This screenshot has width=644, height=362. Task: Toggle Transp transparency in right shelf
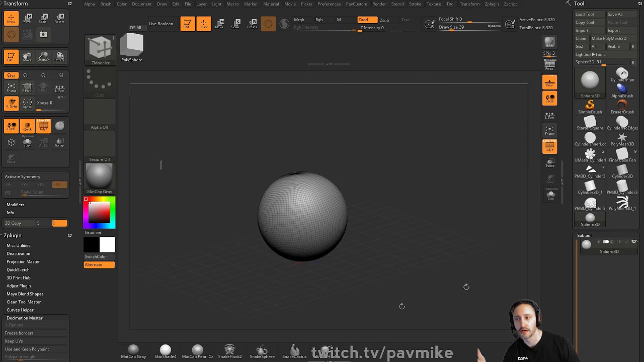(x=549, y=163)
